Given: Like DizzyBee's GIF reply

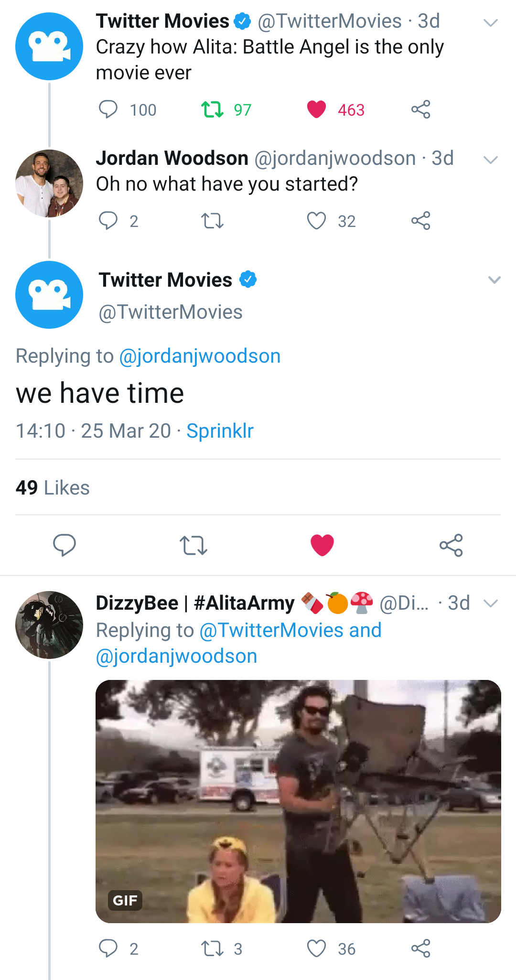Looking at the screenshot, I should pos(316,948).
